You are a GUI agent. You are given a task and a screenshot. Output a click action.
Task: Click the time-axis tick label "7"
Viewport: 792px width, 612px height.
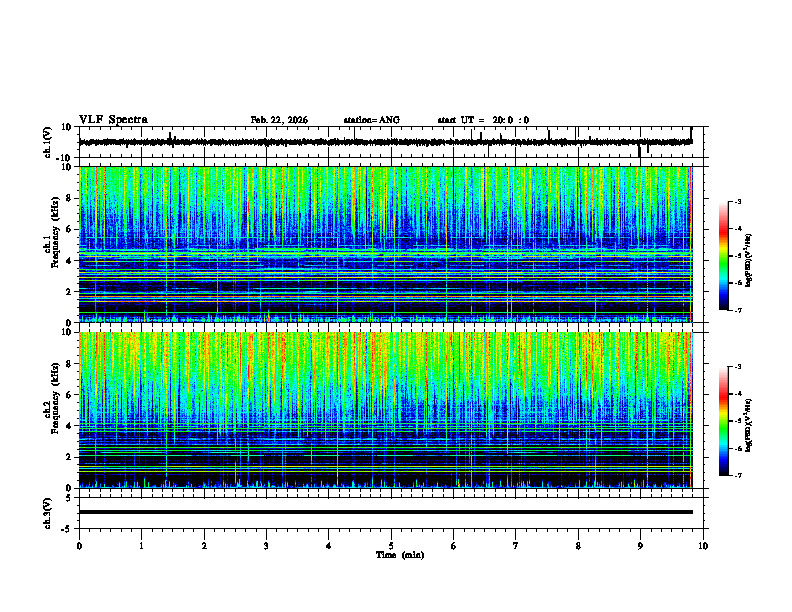pos(516,546)
